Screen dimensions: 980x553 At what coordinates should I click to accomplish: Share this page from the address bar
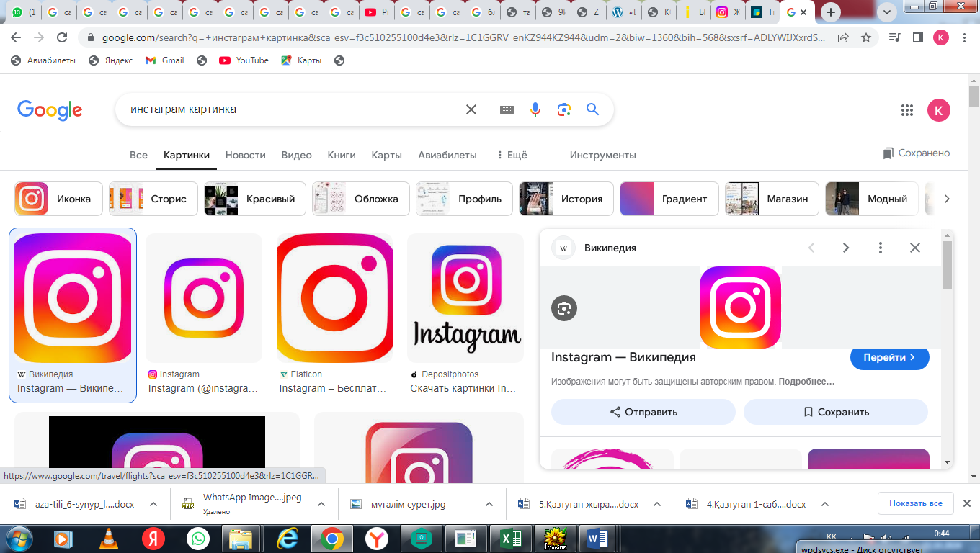843,37
